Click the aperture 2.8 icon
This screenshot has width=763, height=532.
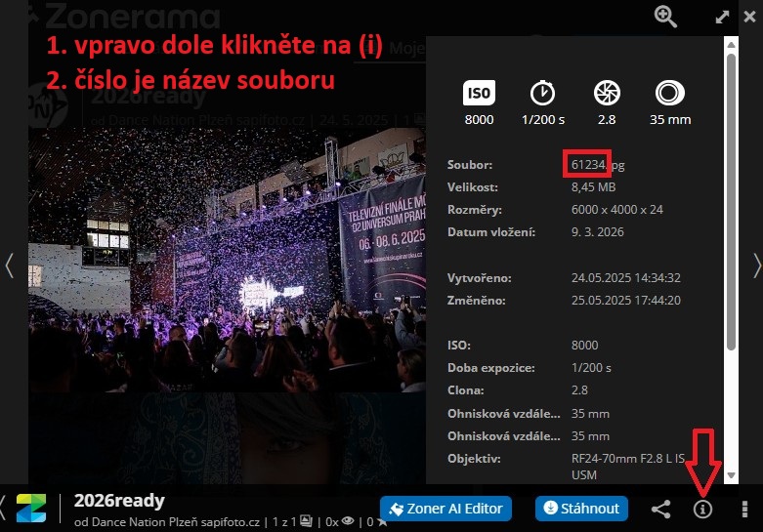(607, 93)
